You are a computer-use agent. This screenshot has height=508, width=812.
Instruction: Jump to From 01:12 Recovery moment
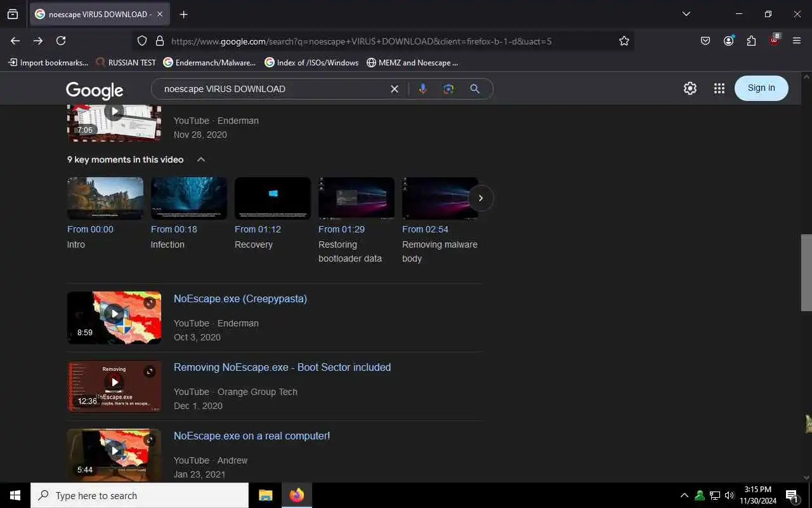tap(273, 199)
